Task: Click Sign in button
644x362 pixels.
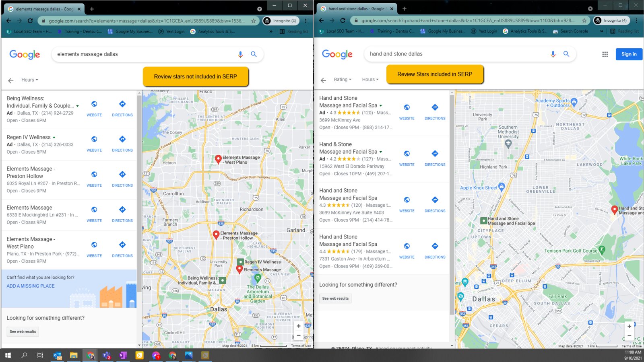Action: tap(629, 54)
